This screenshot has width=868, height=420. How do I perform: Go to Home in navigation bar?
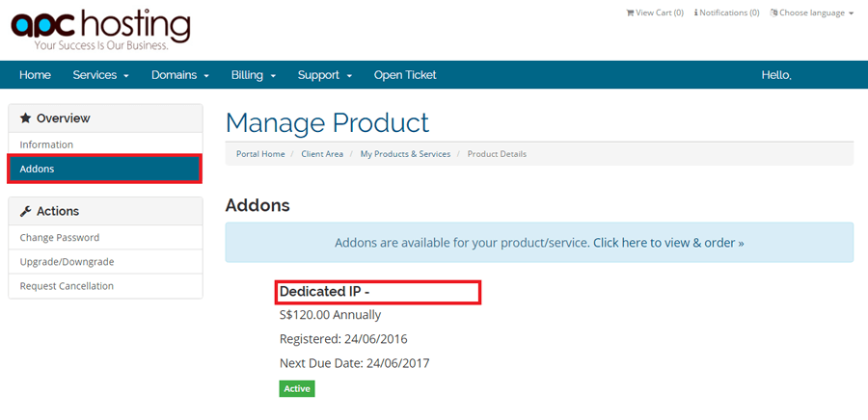(35, 75)
